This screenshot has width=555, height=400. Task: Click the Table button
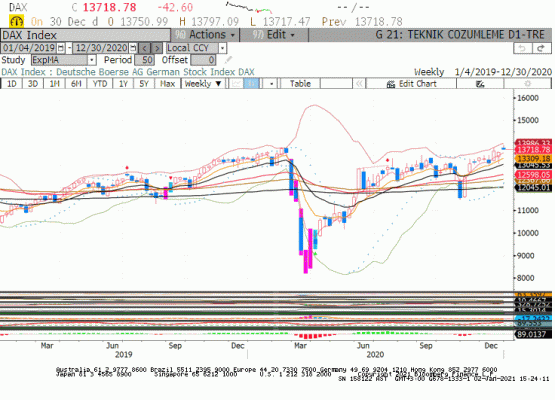(300, 84)
